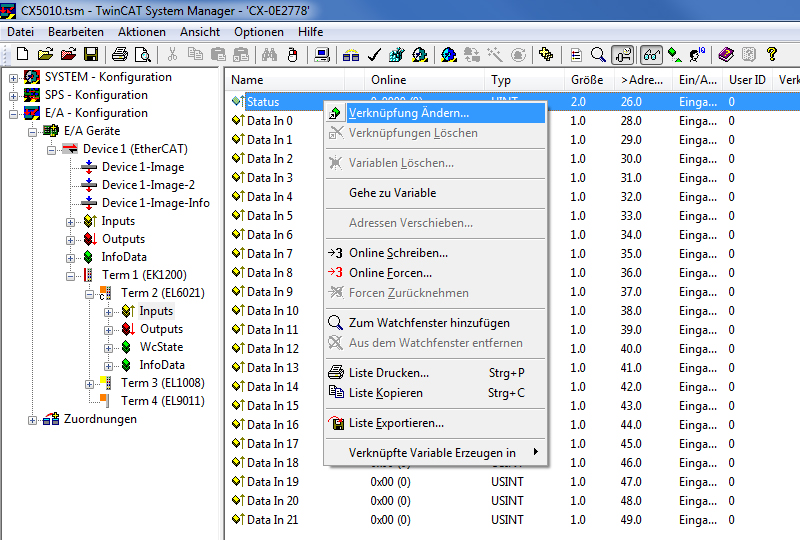Click the magnifier search toolbar icon
This screenshot has width=800, height=540.
(x=598, y=54)
